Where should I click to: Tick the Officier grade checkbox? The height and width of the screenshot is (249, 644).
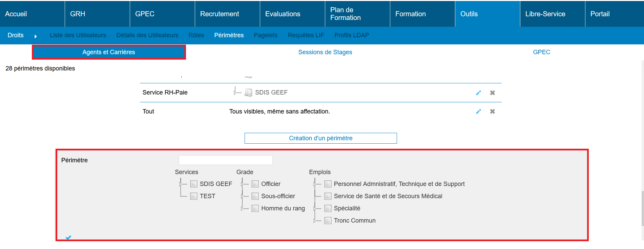(255, 184)
